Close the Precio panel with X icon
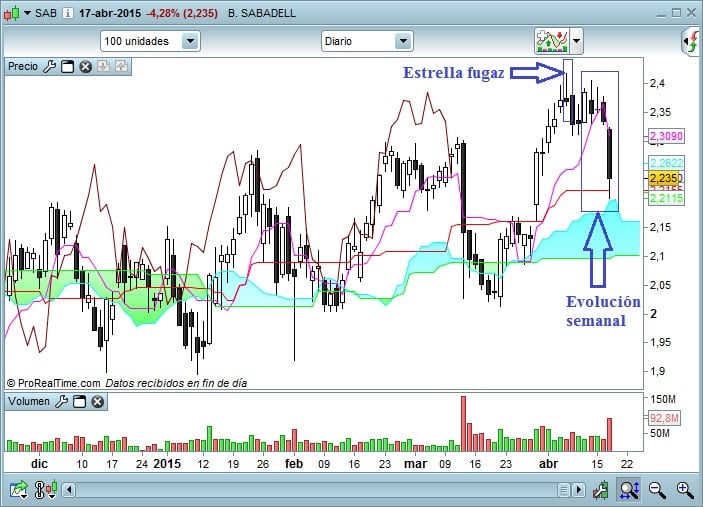 (86, 67)
